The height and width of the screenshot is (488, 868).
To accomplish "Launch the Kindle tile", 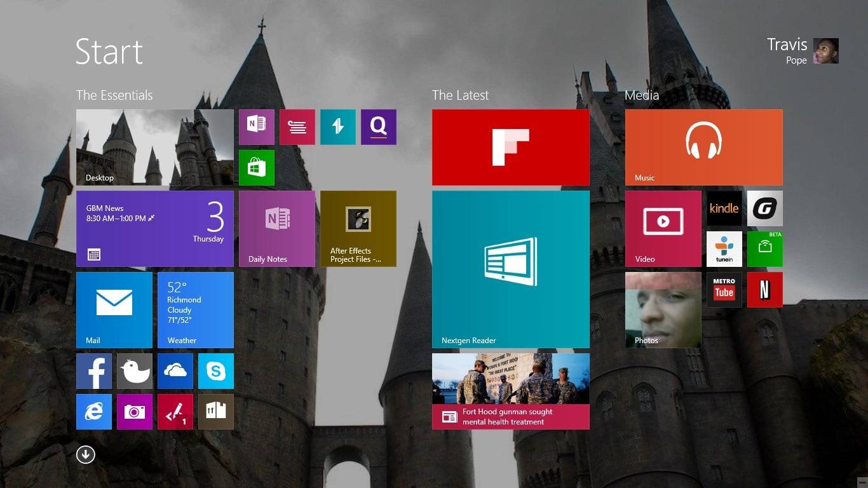I will click(724, 208).
